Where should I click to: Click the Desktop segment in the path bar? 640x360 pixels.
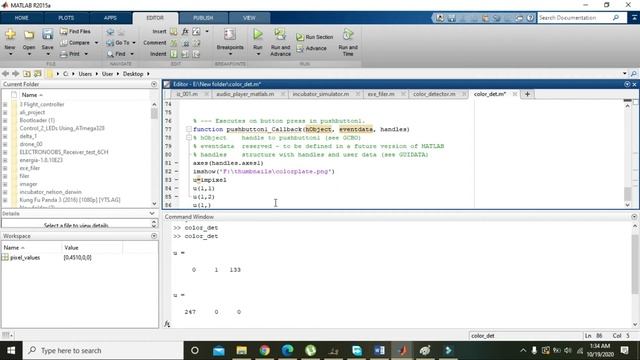tap(133, 74)
